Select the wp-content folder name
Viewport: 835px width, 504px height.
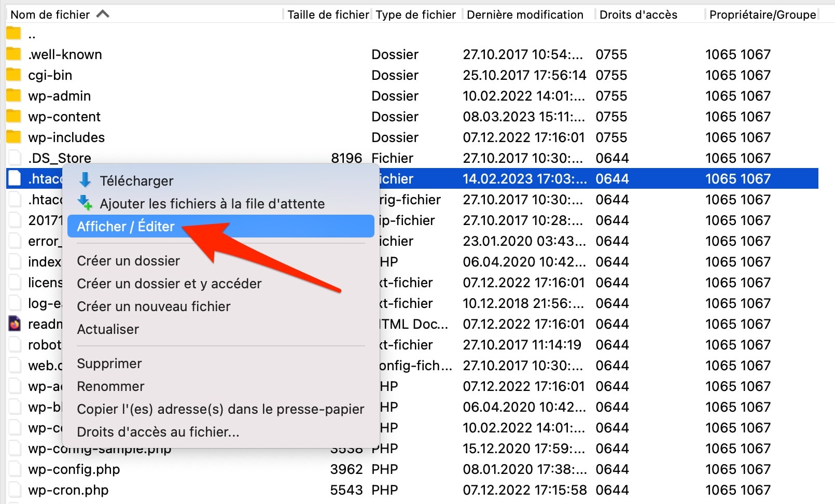[64, 117]
